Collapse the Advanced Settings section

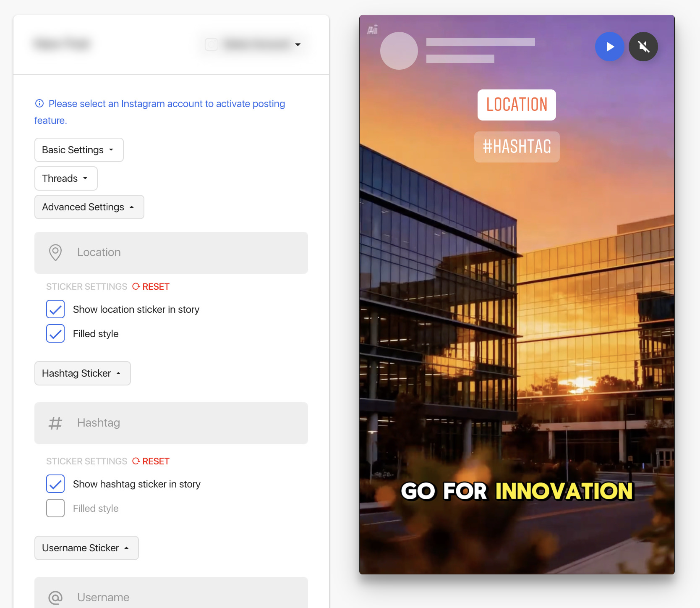[89, 207]
